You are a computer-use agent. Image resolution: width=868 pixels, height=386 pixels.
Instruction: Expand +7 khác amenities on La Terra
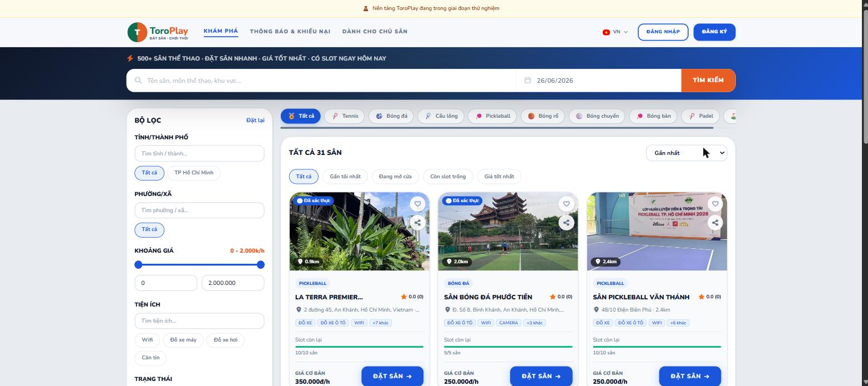[x=380, y=323]
